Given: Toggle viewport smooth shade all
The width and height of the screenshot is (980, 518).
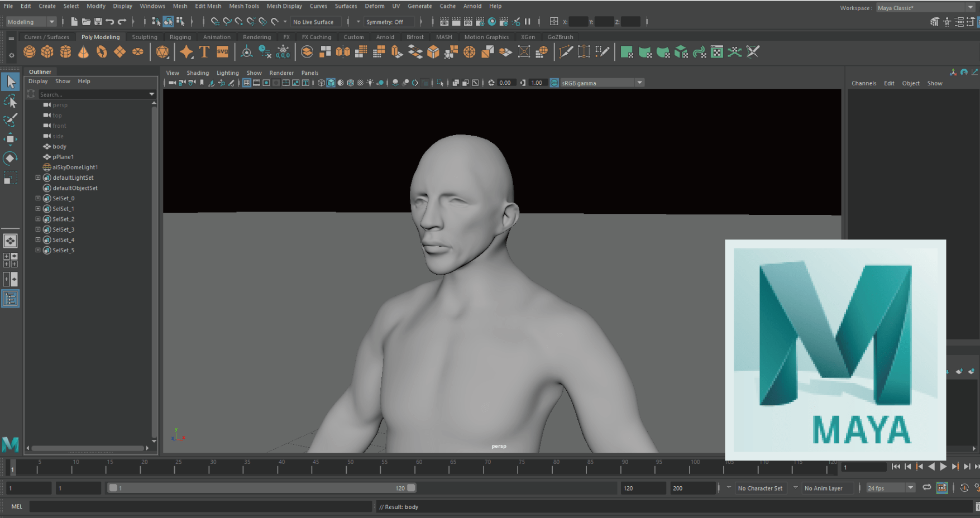Looking at the screenshot, I should click(x=331, y=83).
